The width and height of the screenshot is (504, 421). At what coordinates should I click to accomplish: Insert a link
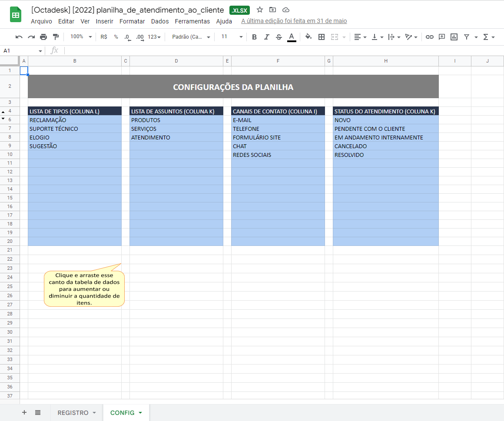point(430,37)
